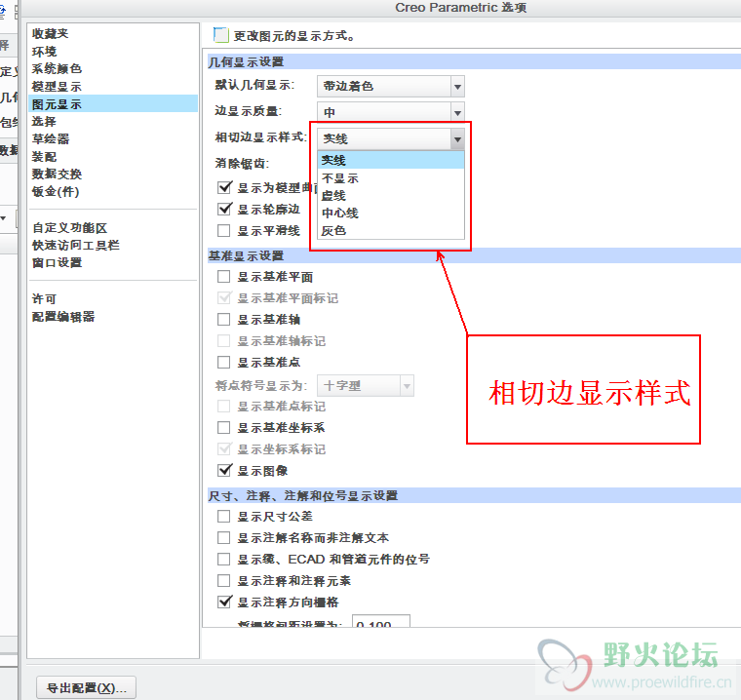The height and width of the screenshot is (700, 741).
Task: Disable 显示图像 checkbox
Action: [224, 470]
